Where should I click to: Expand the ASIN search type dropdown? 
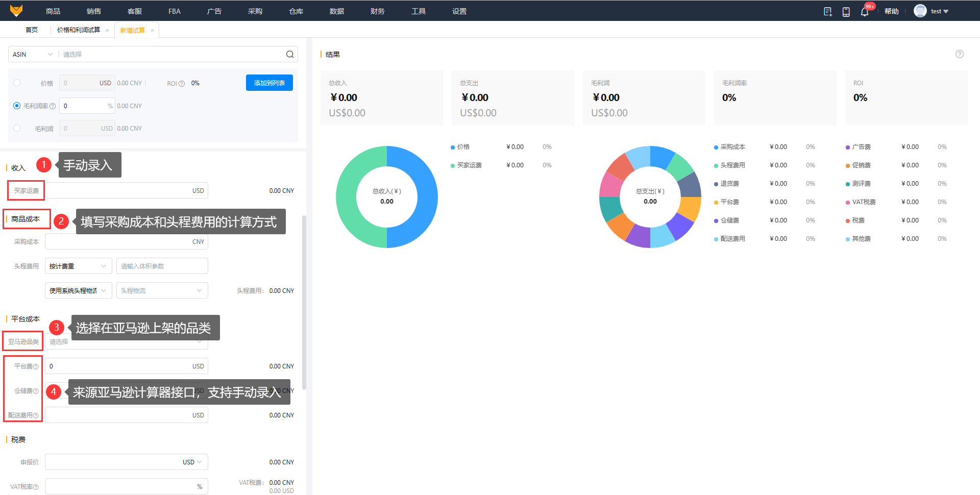click(33, 55)
